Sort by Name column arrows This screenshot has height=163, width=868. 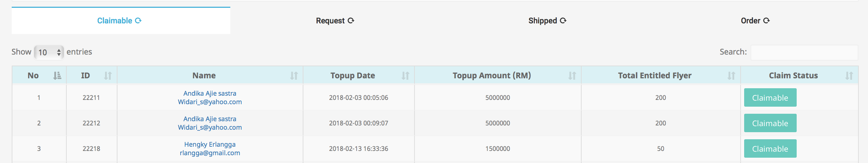coord(294,75)
